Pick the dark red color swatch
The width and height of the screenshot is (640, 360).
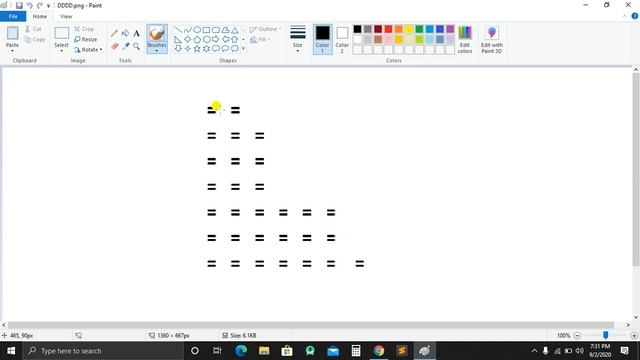click(x=378, y=29)
